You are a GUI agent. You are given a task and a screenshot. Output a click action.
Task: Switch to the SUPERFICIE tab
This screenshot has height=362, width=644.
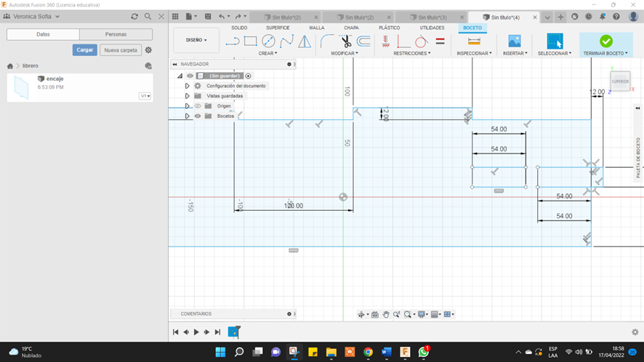[x=278, y=28]
